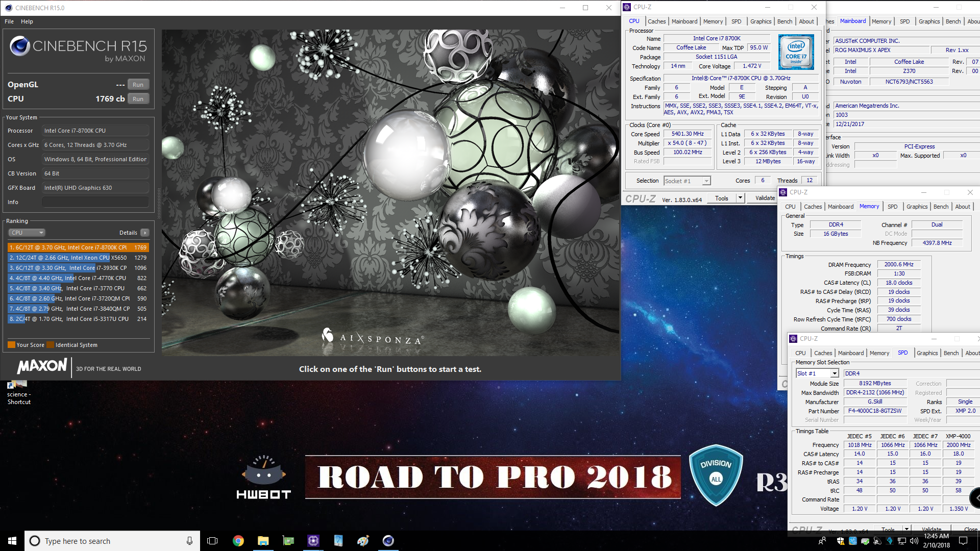
Task: Click the MAXON logo in Cinebench footer
Action: 42,366
